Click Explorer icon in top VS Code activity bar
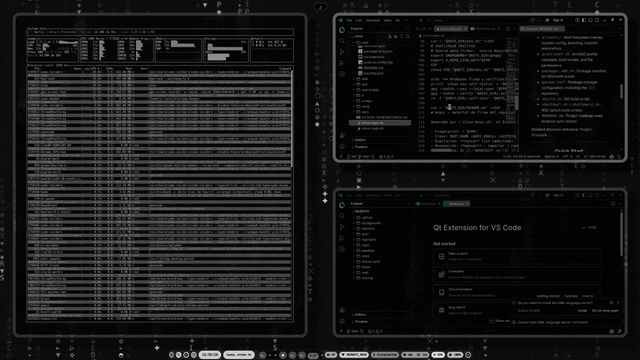Image resolution: width=640 pixels, height=360 pixels. (x=342, y=30)
